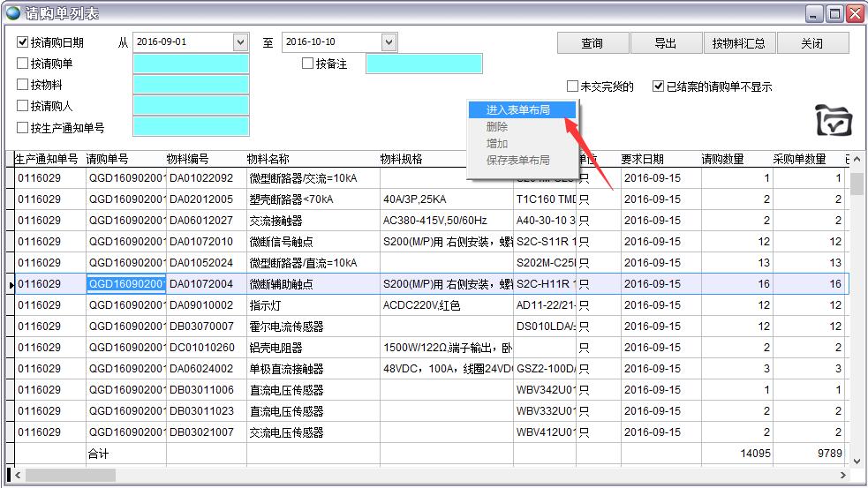The width and height of the screenshot is (868, 488).
Task: Enable the 未交完货的 checkbox
Action: [573, 86]
